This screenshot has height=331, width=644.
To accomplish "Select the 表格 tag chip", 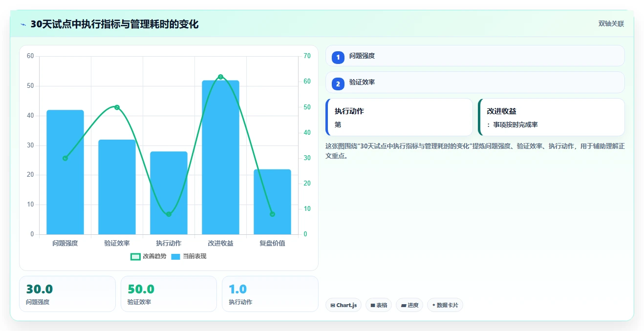I will click(x=379, y=305).
